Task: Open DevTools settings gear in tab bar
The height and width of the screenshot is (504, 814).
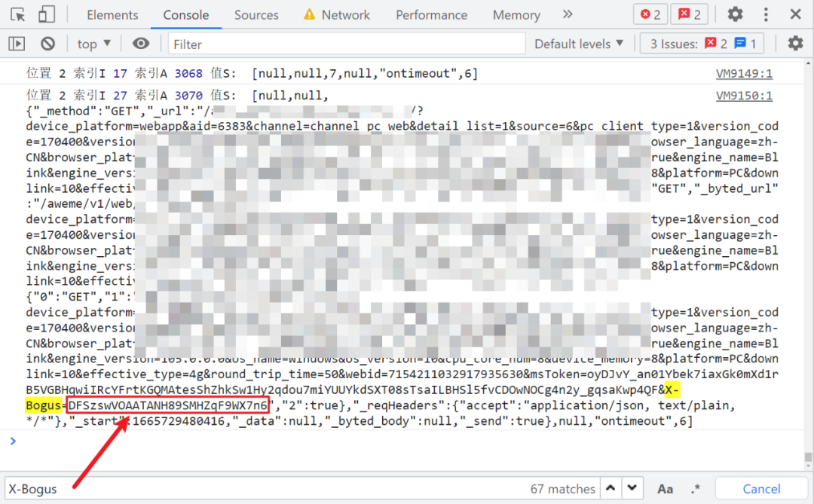Action: [x=735, y=14]
